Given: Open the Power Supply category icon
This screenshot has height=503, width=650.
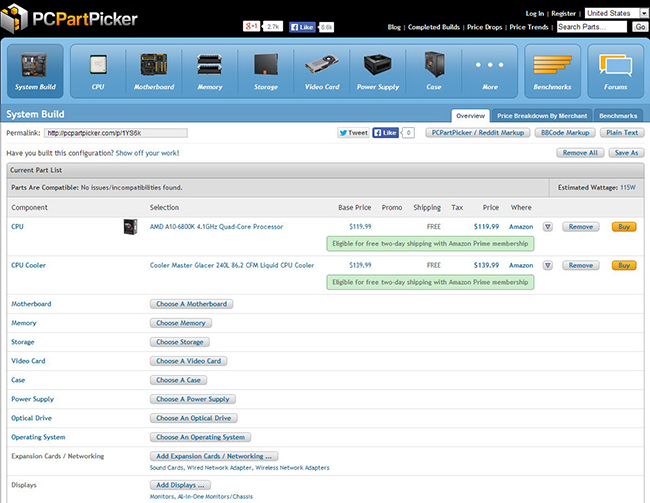Looking at the screenshot, I should tap(378, 71).
